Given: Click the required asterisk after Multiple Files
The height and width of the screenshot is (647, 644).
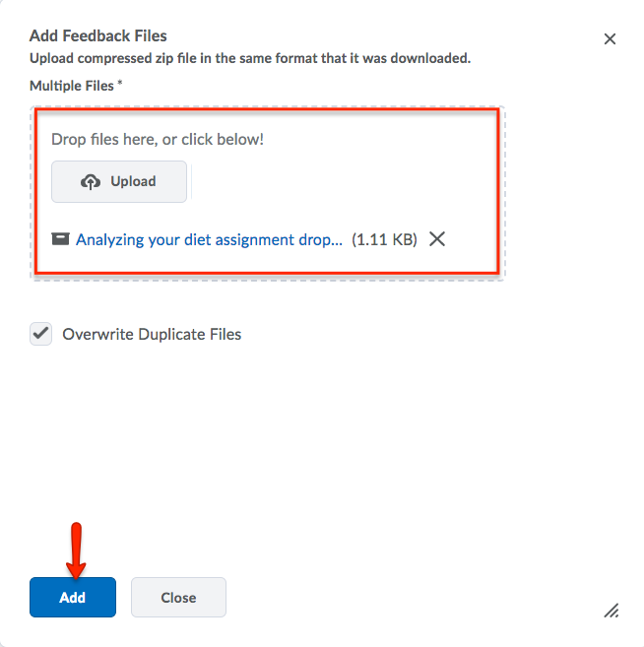Looking at the screenshot, I should tap(120, 85).
